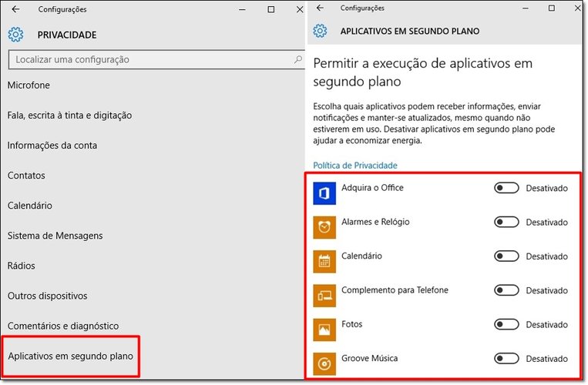This screenshot has height=385, width=588.
Task: Select Calendário in the privacy sidebar
Action: pyautogui.click(x=29, y=206)
